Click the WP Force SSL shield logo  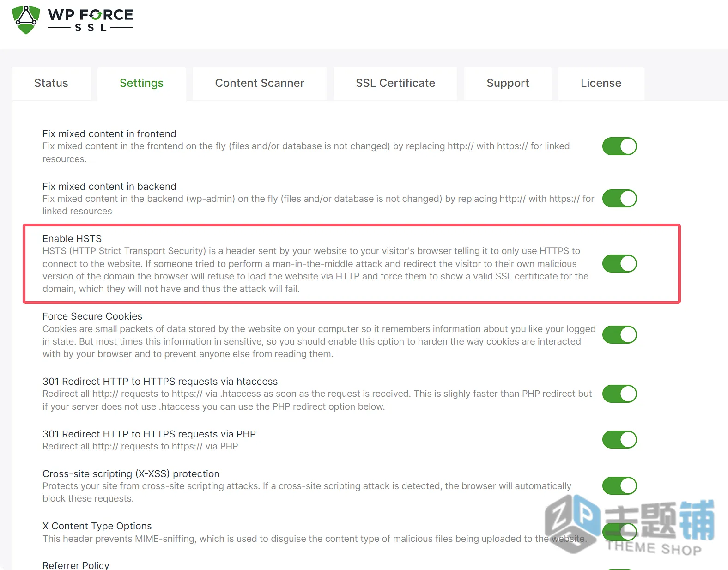[x=26, y=20]
